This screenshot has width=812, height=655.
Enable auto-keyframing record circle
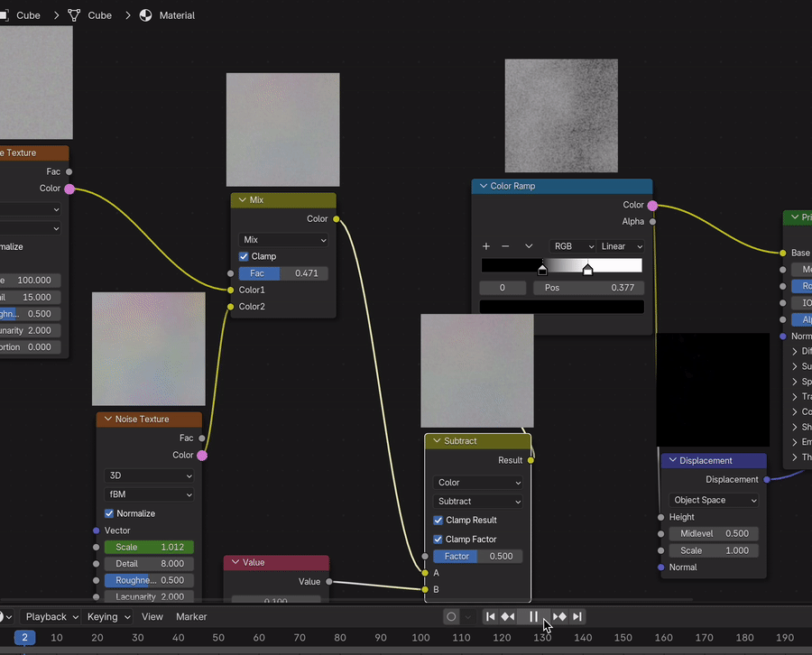tap(450, 616)
